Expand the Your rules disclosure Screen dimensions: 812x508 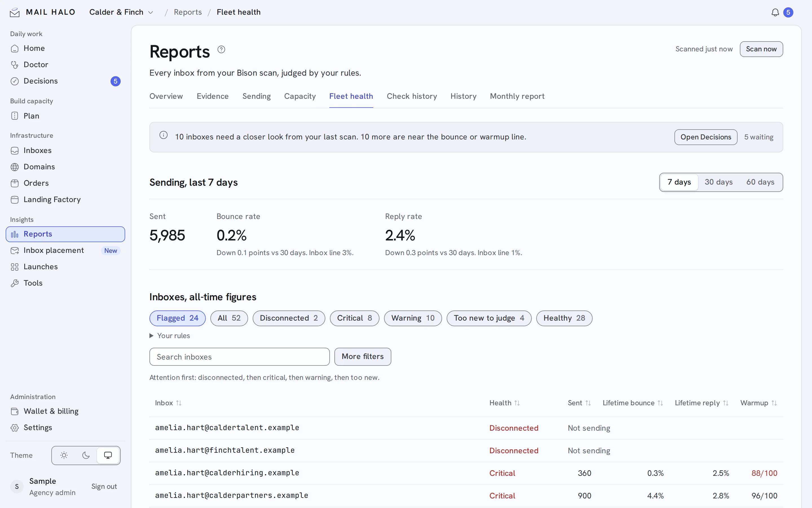point(170,336)
